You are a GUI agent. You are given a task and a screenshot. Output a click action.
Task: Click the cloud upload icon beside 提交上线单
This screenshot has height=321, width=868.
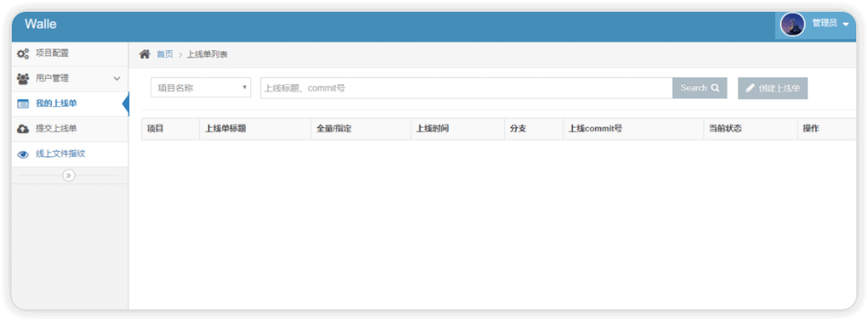pos(23,129)
